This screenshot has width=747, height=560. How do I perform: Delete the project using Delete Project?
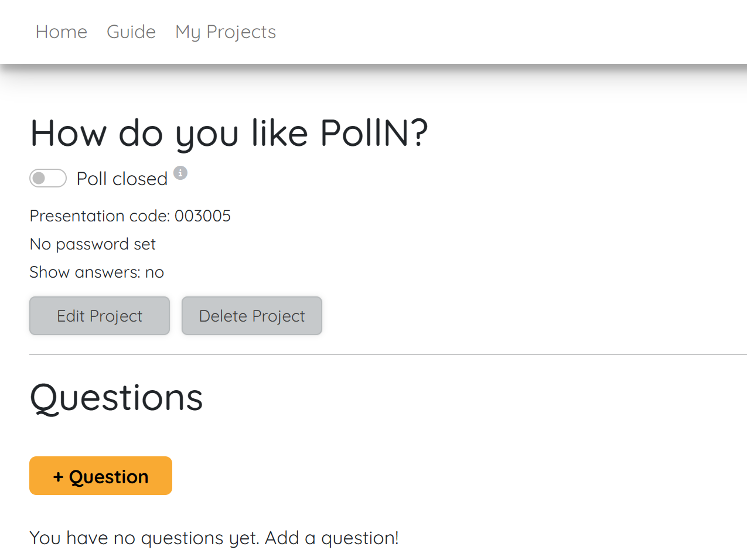pos(251,316)
